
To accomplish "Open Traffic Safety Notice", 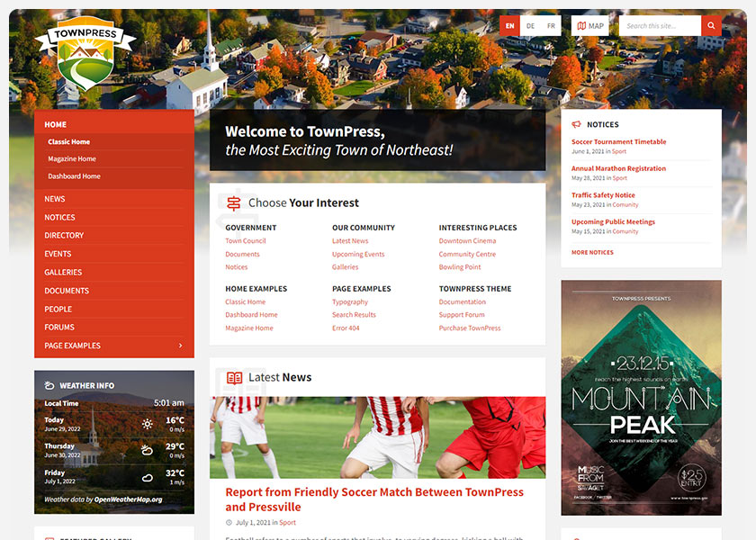I will pos(603,194).
